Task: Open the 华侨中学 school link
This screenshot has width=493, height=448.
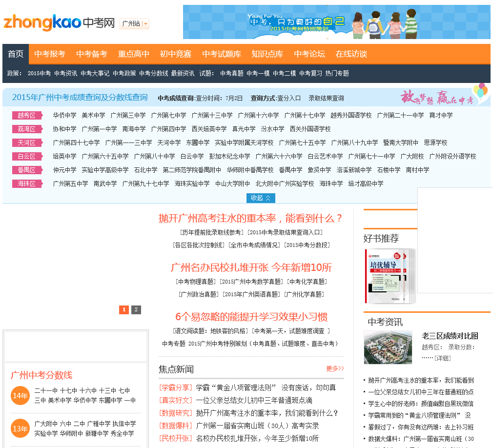Action: tap(64, 115)
